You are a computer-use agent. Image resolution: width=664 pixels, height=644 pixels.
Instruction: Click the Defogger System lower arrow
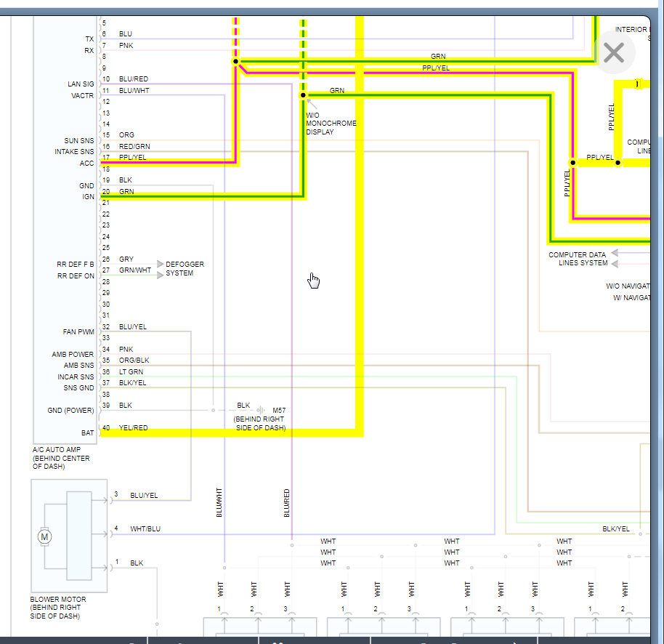(160, 275)
